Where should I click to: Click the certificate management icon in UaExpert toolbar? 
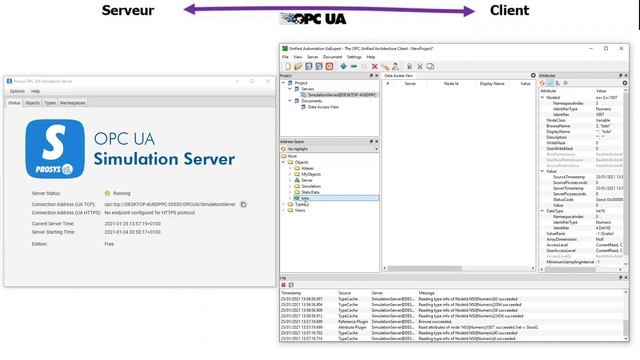click(409, 67)
